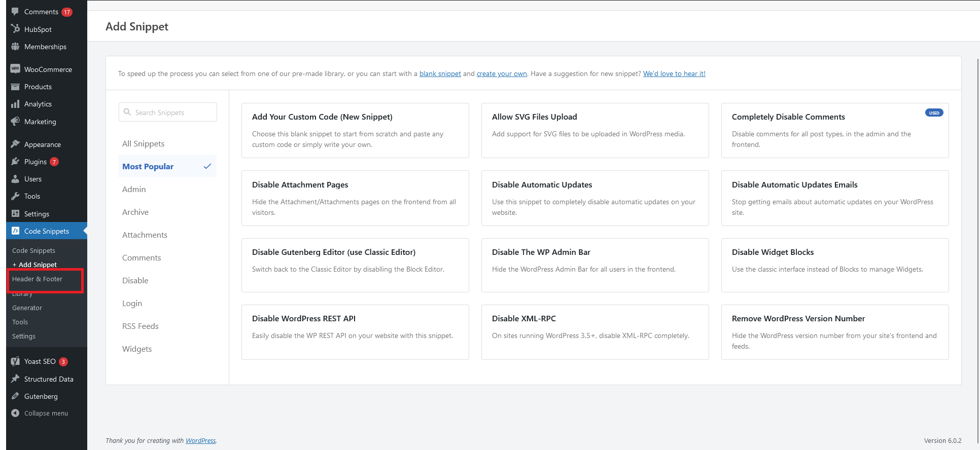Open Header & Footer submenu item
This screenshot has height=450, width=980.
(x=37, y=279)
